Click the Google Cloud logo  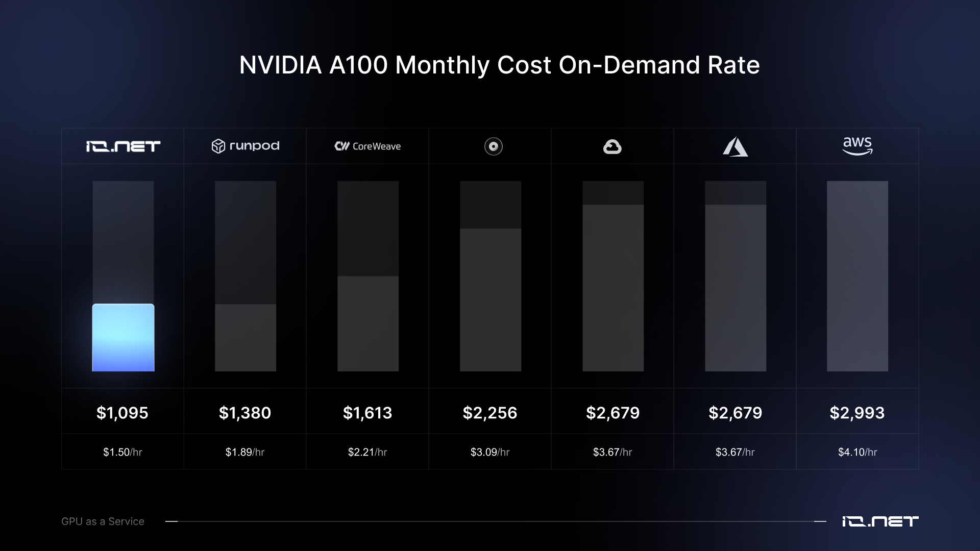612,147
